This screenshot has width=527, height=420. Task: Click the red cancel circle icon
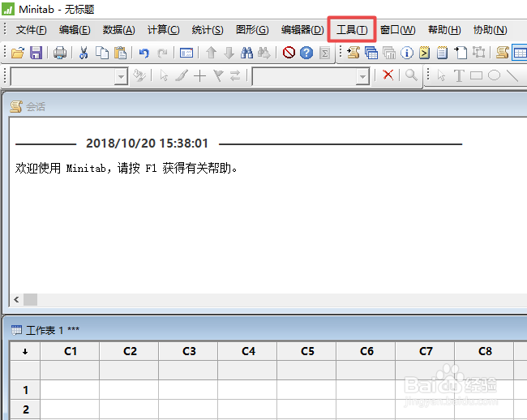click(x=289, y=53)
